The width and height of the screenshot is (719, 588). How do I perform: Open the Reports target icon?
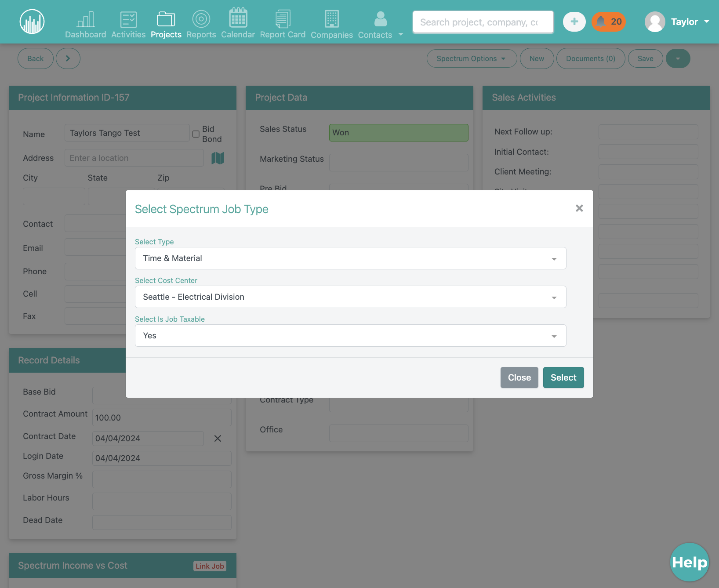[201, 19]
